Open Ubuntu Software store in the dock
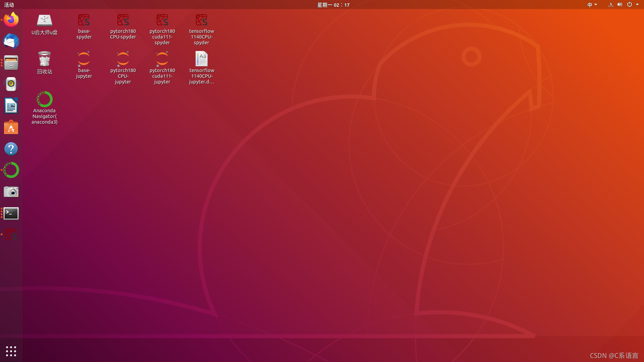The width and height of the screenshot is (644, 362). point(11,127)
